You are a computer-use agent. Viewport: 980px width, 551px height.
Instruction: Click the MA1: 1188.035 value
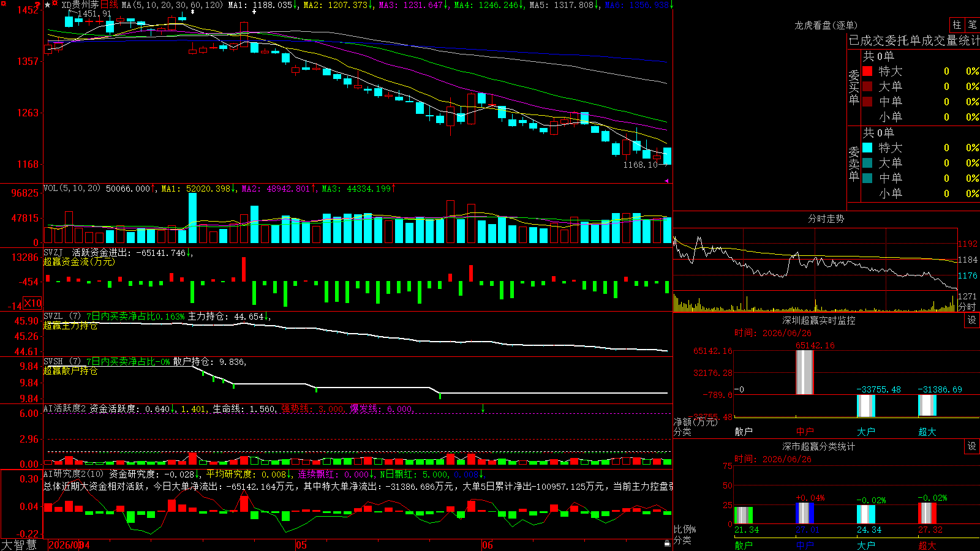point(260,5)
